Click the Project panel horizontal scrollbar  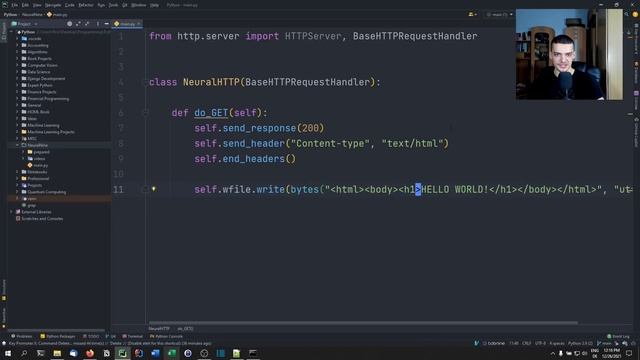click(x=56, y=330)
